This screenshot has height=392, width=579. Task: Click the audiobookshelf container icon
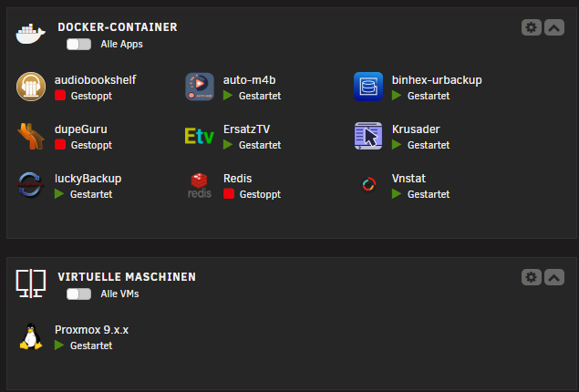[x=31, y=87]
